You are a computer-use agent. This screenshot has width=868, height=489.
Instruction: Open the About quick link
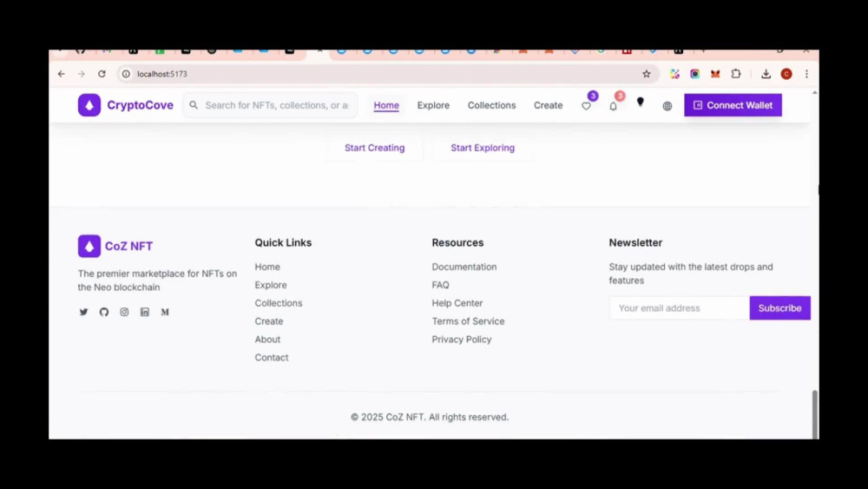(x=267, y=340)
